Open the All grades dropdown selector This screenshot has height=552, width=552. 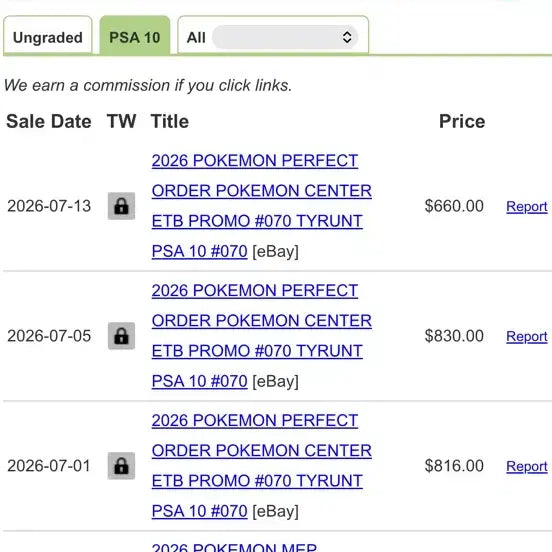point(285,37)
